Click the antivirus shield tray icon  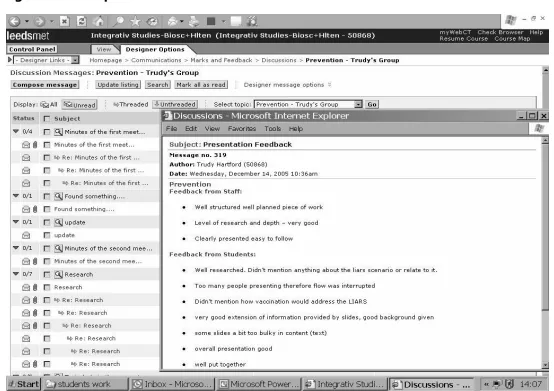click(x=509, y=384)
